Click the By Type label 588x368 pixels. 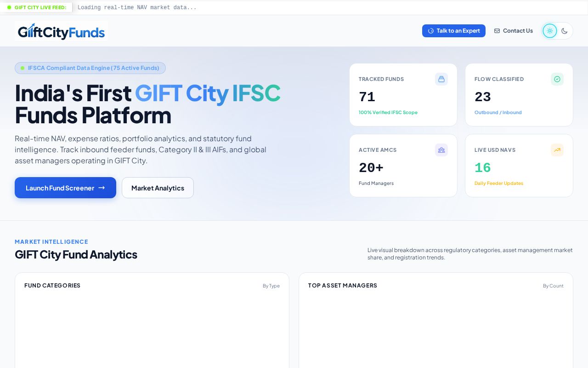tap(271, 286)
